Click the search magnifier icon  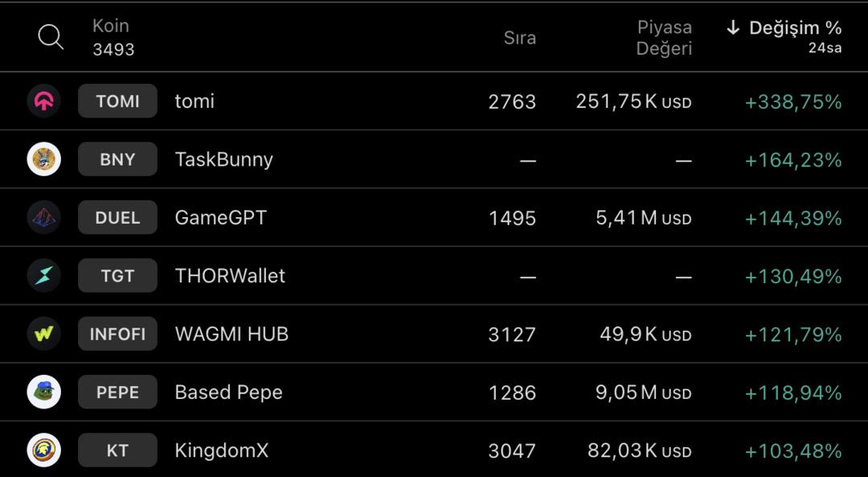[x=51, y=36]
